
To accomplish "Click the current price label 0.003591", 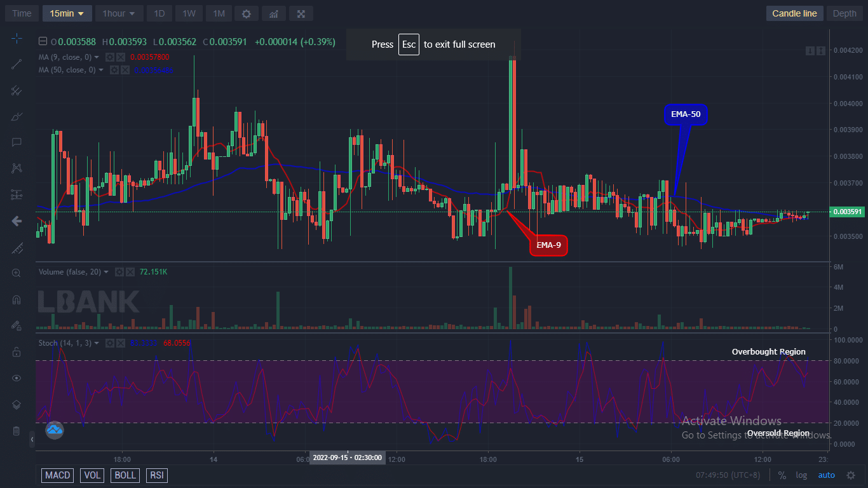I will (848, 212).
